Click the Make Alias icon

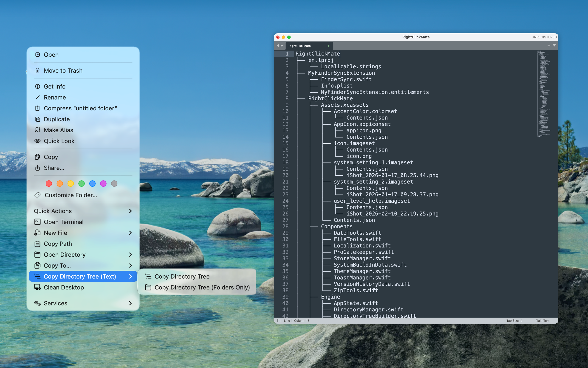(37, 130)
